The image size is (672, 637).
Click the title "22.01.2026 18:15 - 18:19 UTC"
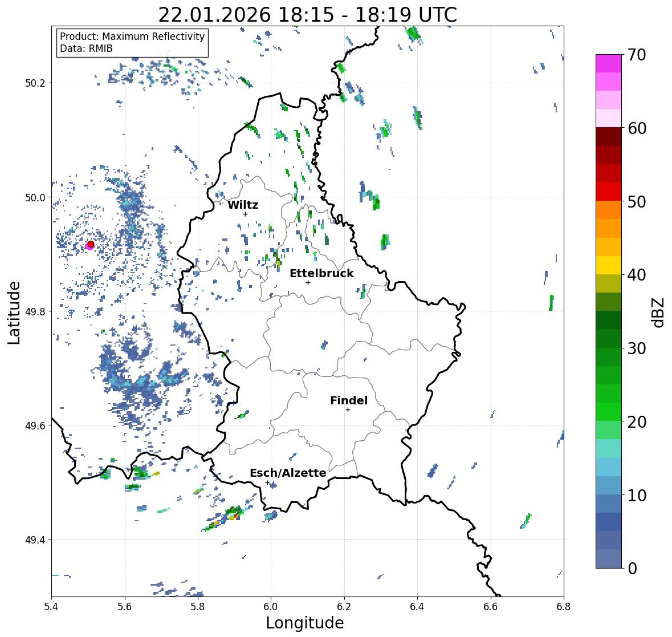coord(307,15)
